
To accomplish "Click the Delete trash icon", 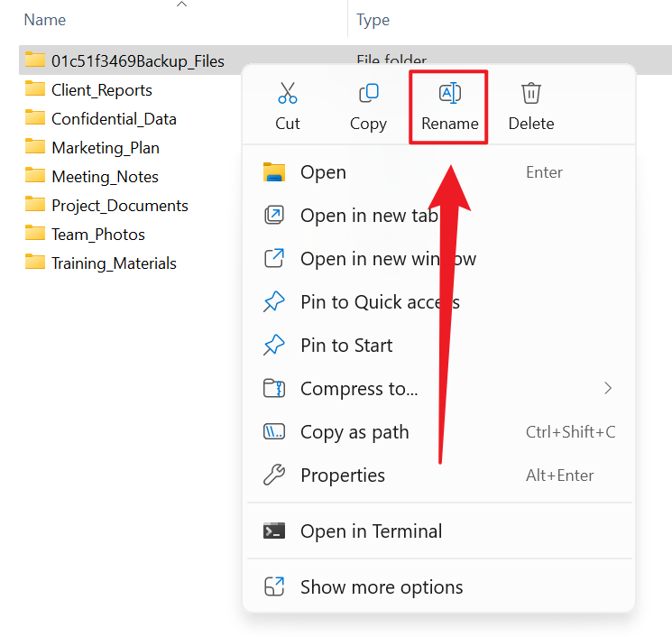I will click(531, 93).
